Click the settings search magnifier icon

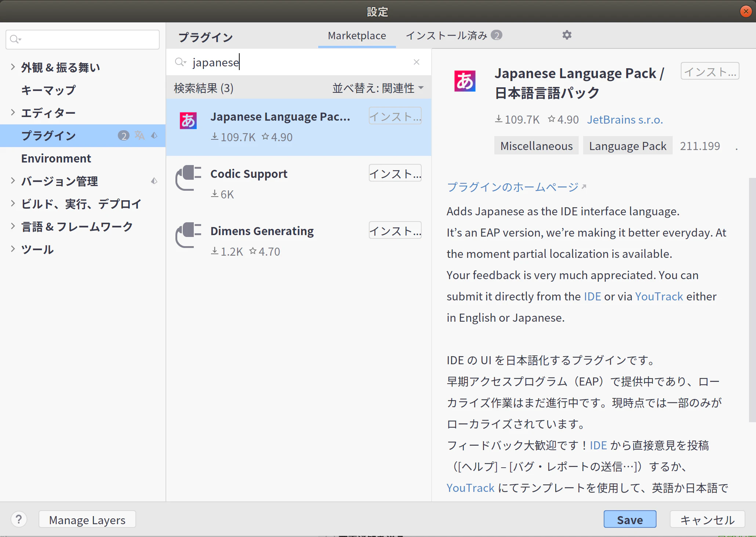[x=15, y=39]
